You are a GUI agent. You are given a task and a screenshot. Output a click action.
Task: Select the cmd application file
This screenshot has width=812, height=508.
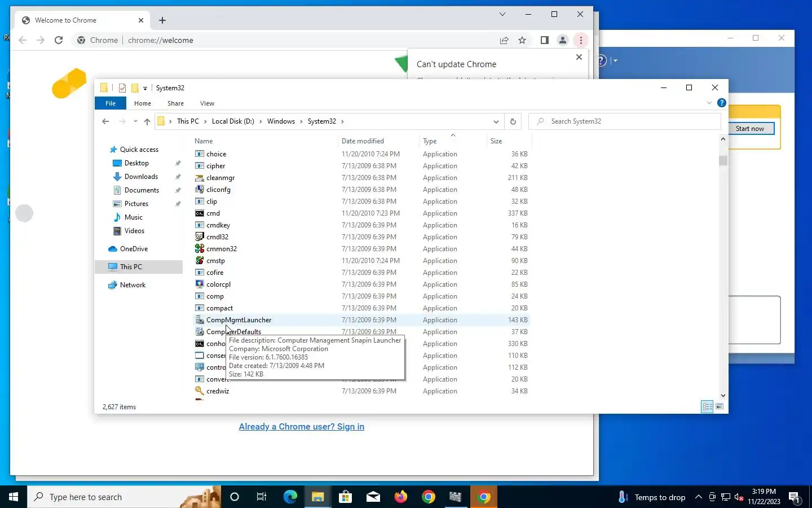[x=361, y=213]
